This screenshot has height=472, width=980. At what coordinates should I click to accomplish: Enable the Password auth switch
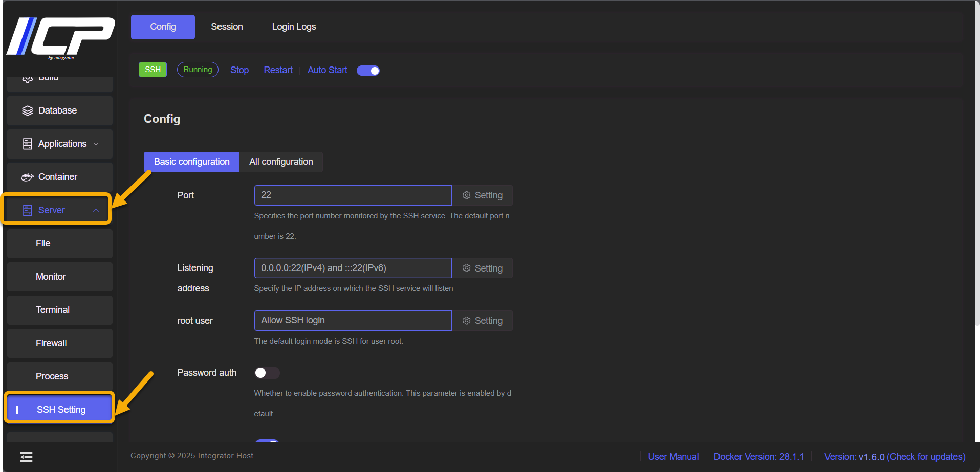pyautogui.click(x=267, y=373)
